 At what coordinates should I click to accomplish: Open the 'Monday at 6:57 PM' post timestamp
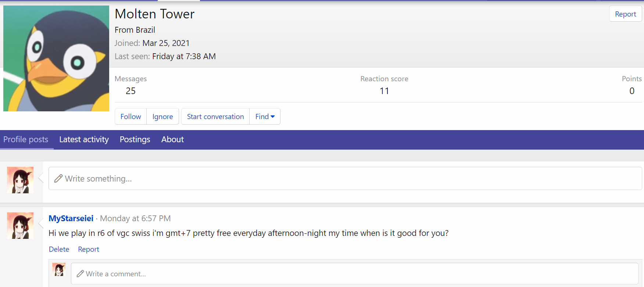tap(135, 218)
